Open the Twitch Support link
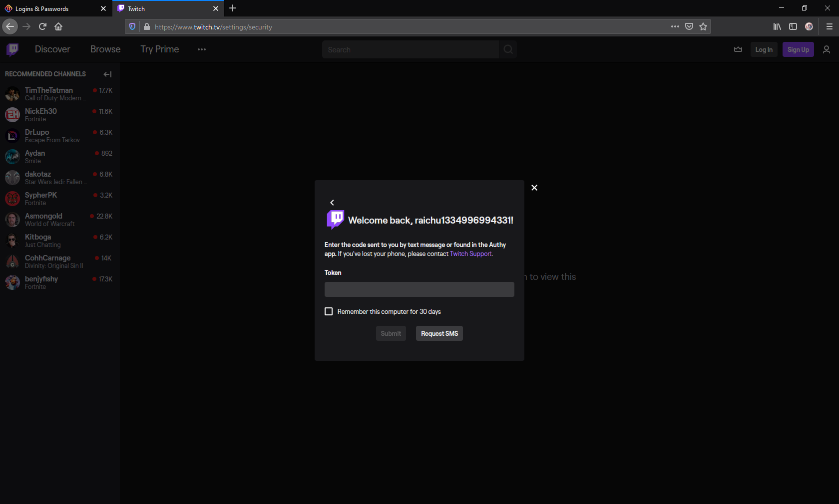Image resolution: width=839 pixels, height=504 pixels. pos(471,254)
